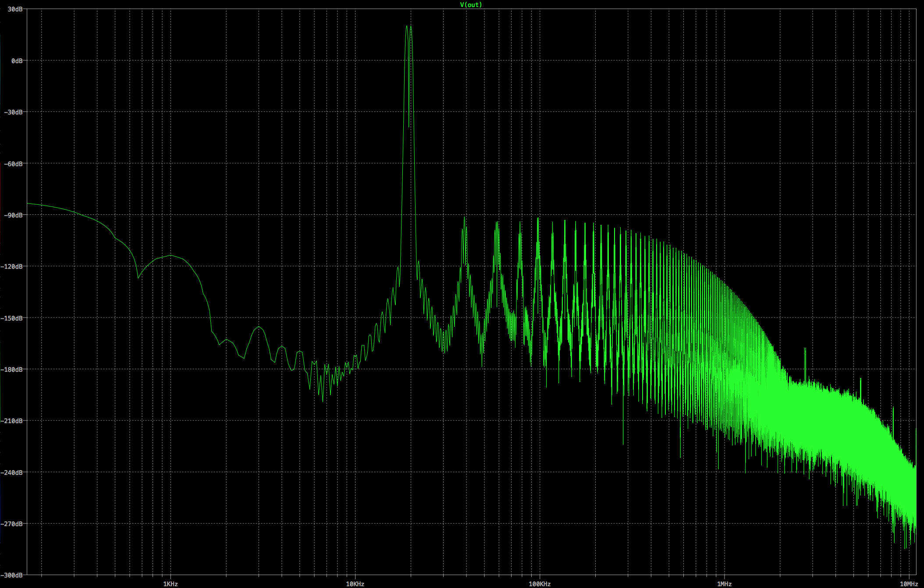Click the -180dB axis label
This screenshot has height=588, width=924.
(12, 369)
